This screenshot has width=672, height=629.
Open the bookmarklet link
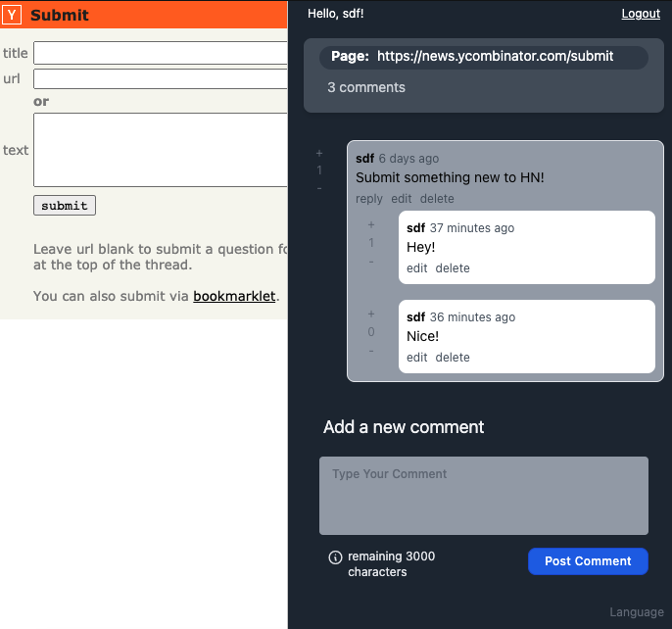click(234, 296)
